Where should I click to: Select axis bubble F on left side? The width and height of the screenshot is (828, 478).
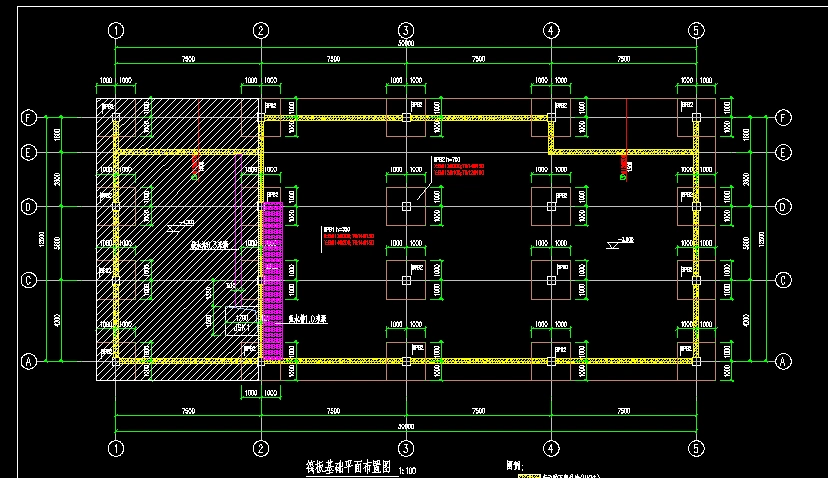(29, 118)
